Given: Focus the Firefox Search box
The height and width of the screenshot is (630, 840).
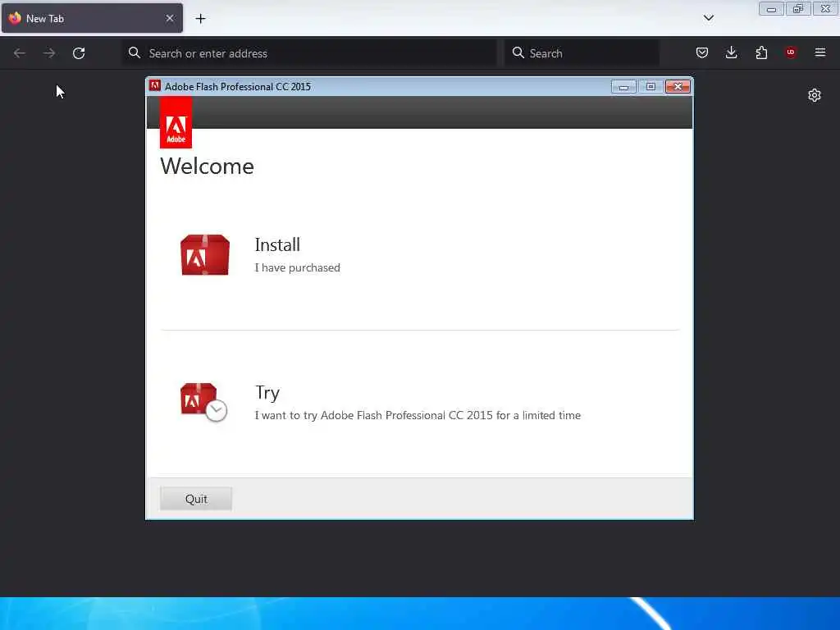Looking at the screenshot, I should 582,53.
